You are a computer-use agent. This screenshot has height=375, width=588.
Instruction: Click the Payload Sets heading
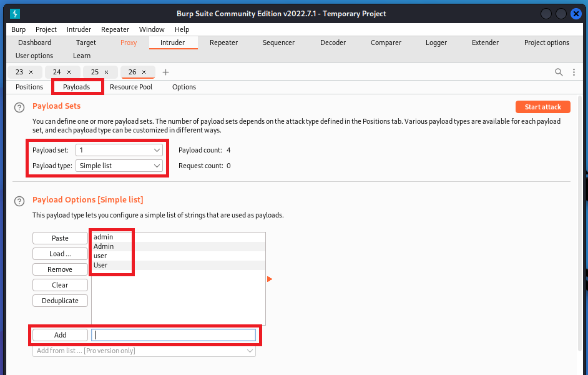(57, 106)
